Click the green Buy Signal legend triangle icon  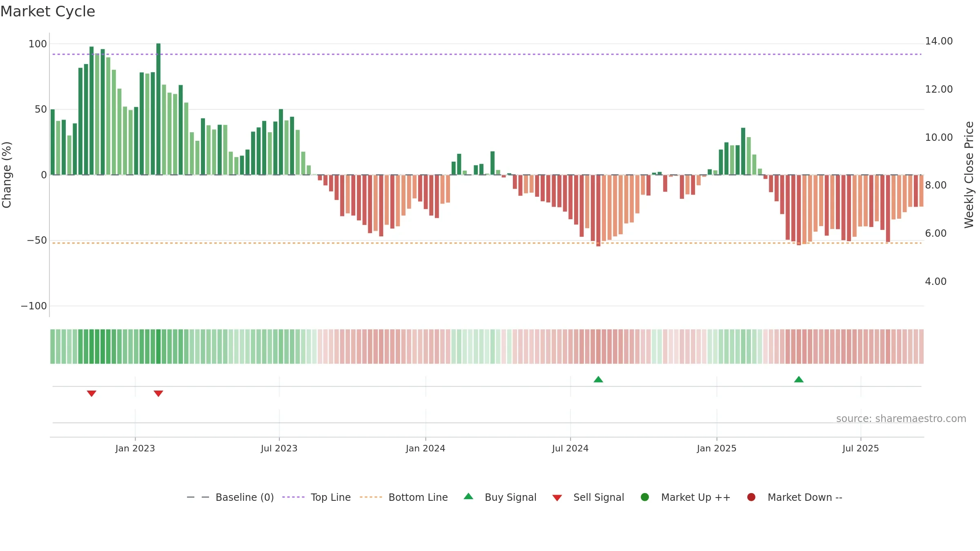click(469, 496)
